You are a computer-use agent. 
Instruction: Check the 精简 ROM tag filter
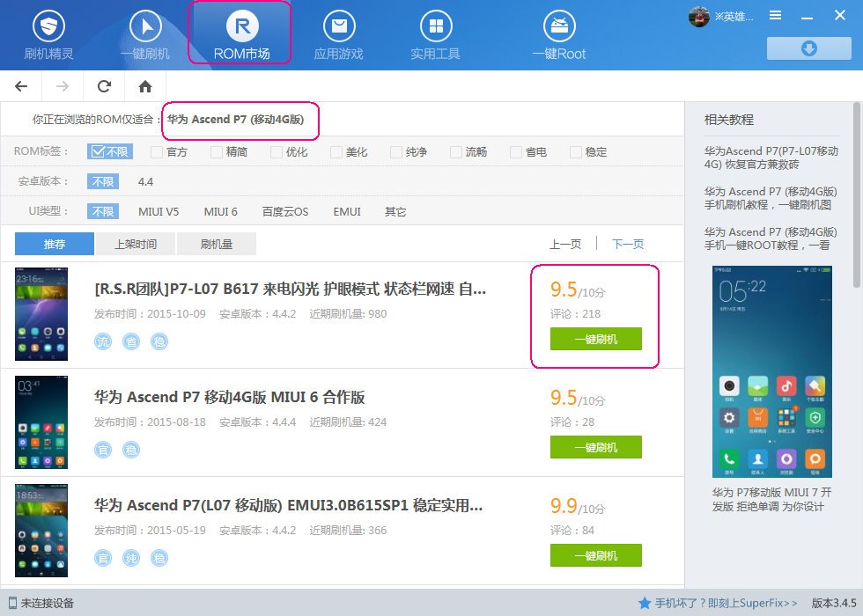(217, 152)
